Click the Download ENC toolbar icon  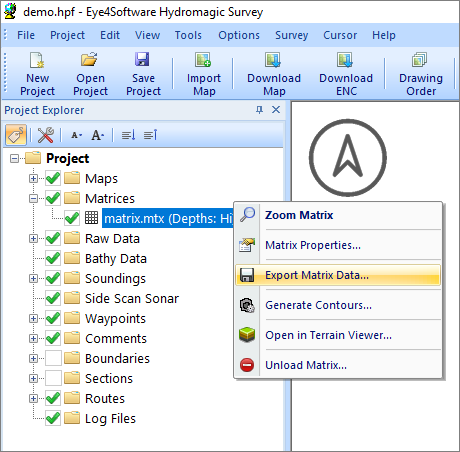pos(345,60)
